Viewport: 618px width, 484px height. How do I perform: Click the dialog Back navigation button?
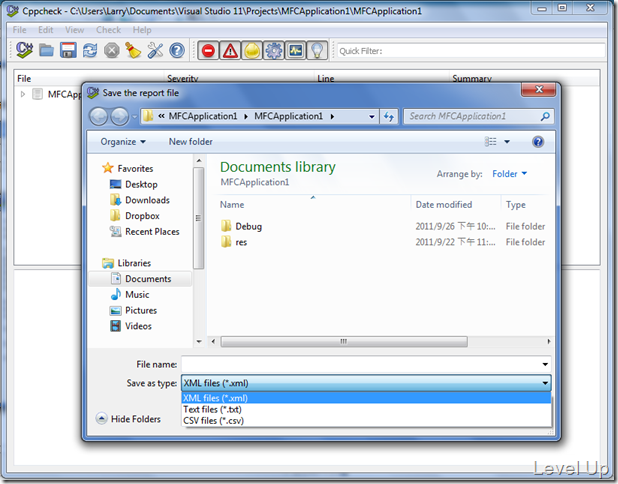98,116
